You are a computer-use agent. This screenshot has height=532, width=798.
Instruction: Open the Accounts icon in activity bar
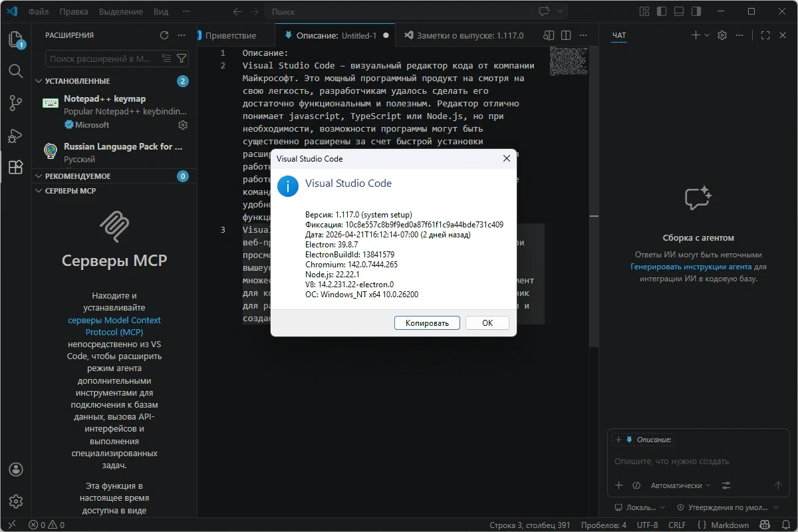[x=16, y=469]
